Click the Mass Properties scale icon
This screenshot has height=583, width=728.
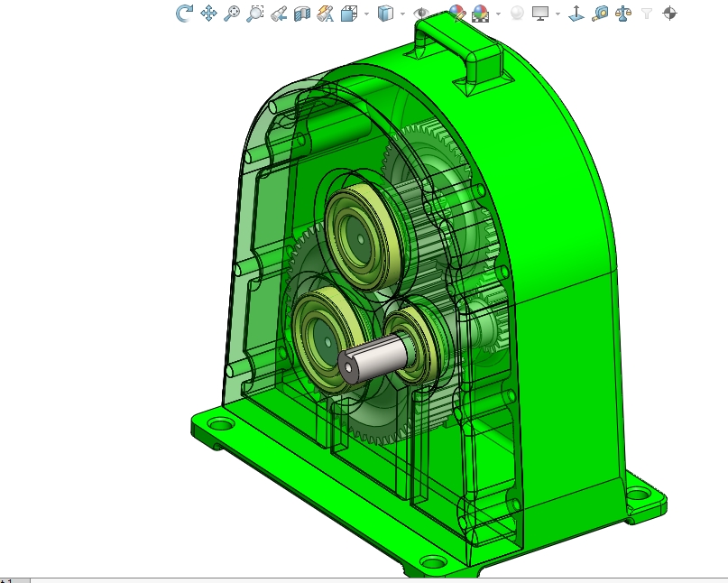pos(622,13)
